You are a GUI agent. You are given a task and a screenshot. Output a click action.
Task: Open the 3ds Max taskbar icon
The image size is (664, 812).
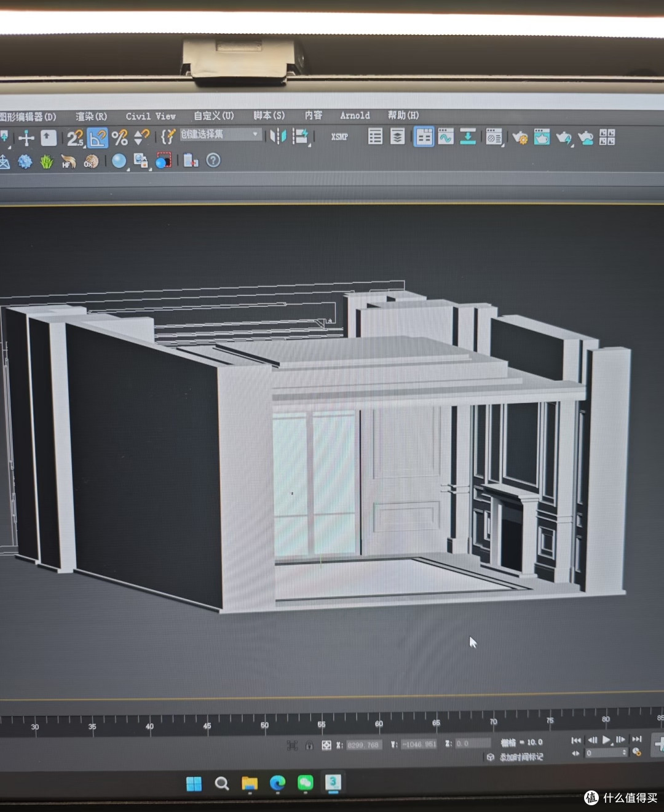pos(333,782)
